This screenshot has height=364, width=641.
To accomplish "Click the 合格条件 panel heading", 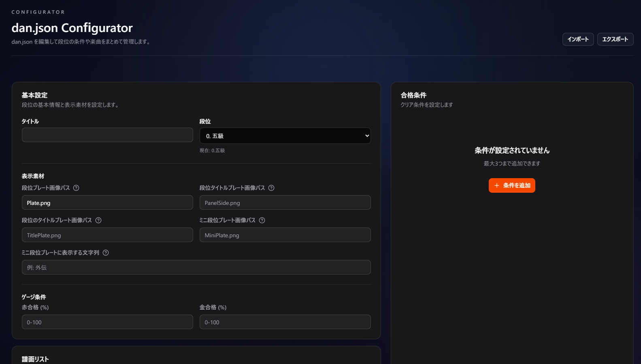I will coord(413,95).
